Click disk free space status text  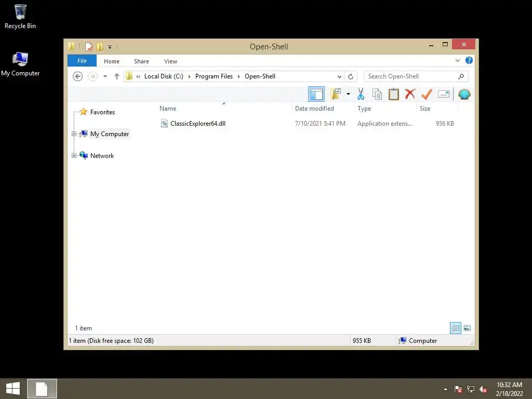(x=111, y=341)
